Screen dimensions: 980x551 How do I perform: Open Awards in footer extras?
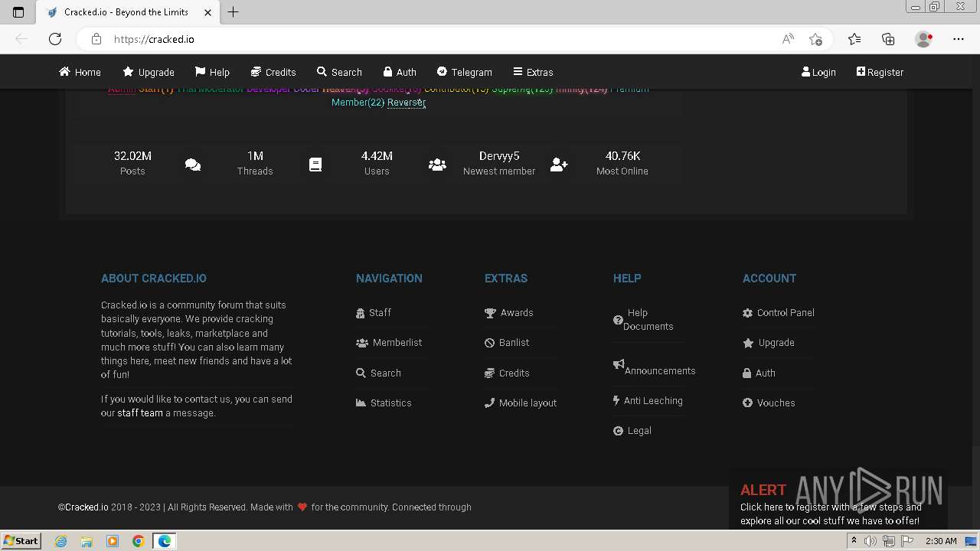509,312
